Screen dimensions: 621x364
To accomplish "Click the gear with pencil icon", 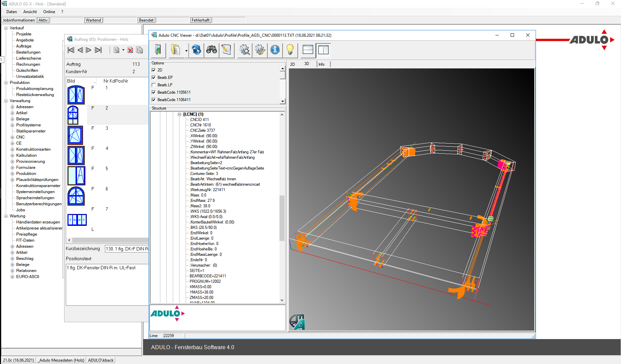I will 260,50.
